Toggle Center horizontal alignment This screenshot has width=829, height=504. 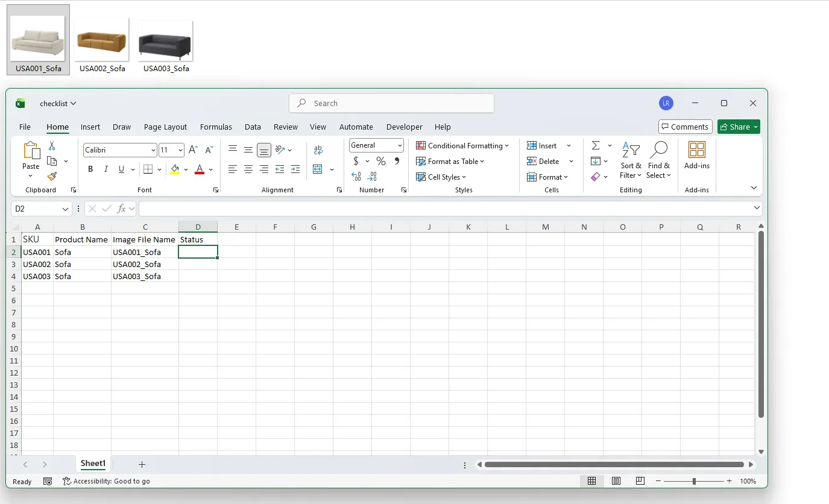pos(248,169)
